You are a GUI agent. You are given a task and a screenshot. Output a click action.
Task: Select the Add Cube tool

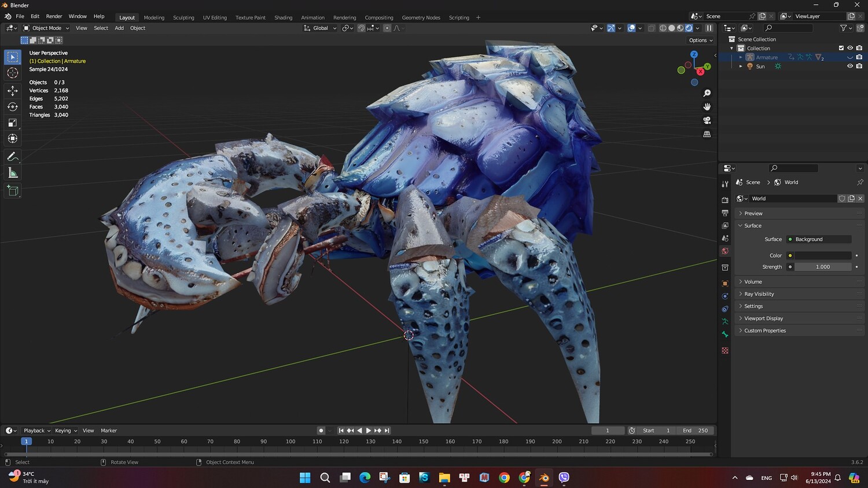pyautogui.click(x=13, y=190)
